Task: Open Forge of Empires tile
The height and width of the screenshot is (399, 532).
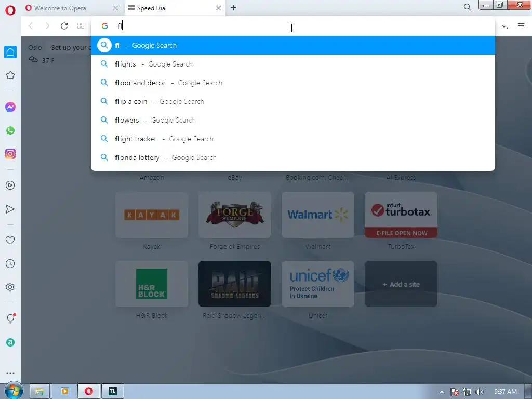Action: coord(235,215)
